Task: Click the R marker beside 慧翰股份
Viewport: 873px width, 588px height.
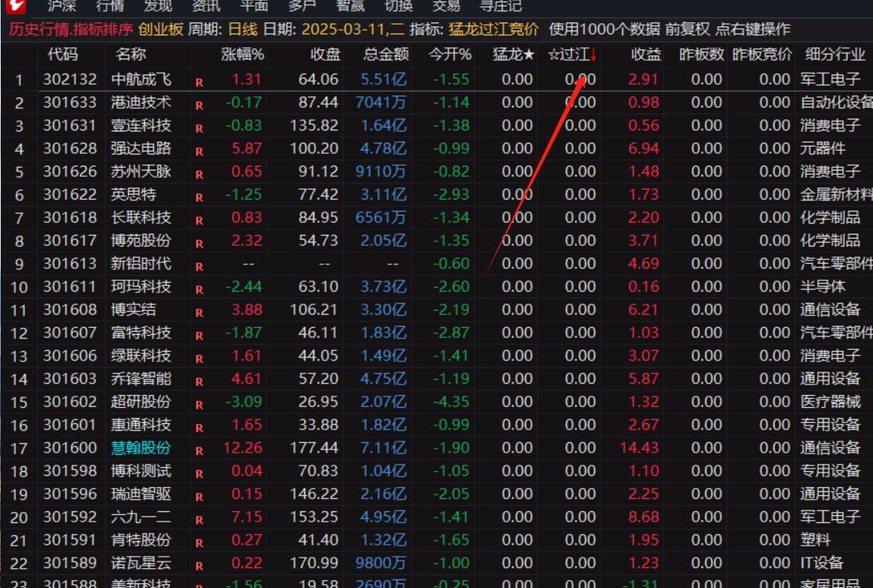Action: pyautogui.click(x=199, y=449)
